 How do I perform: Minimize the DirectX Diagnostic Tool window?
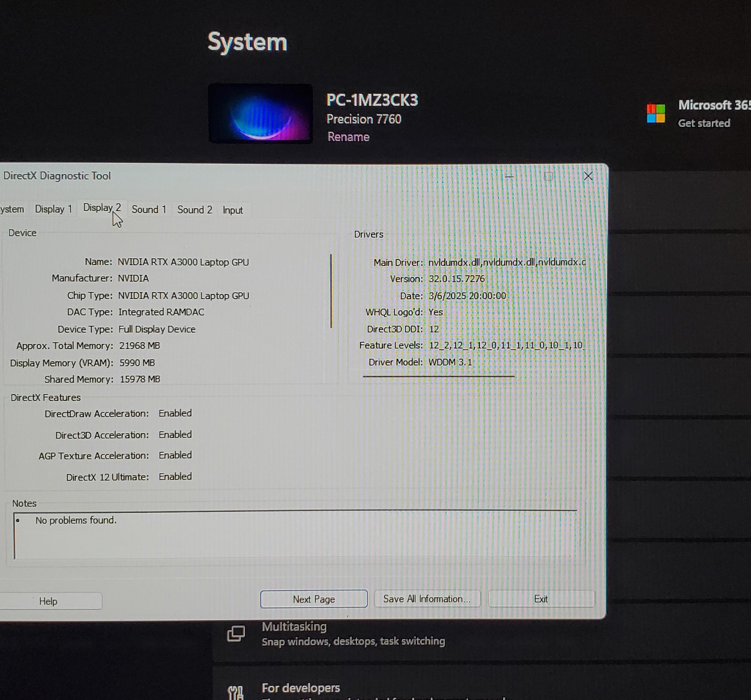(x=509, y=176)
